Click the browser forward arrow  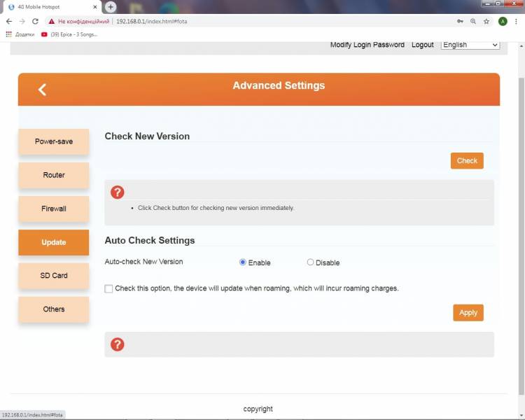click(x=22, y=22)
